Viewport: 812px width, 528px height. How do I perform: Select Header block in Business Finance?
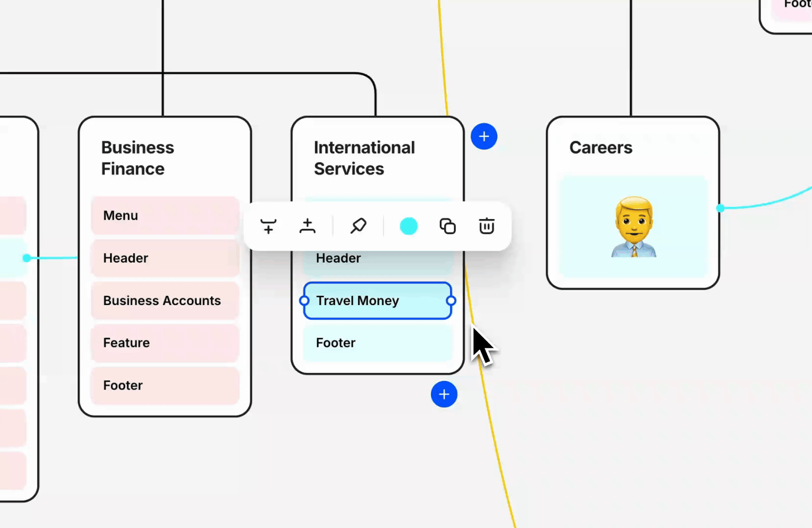coord(165,258)
